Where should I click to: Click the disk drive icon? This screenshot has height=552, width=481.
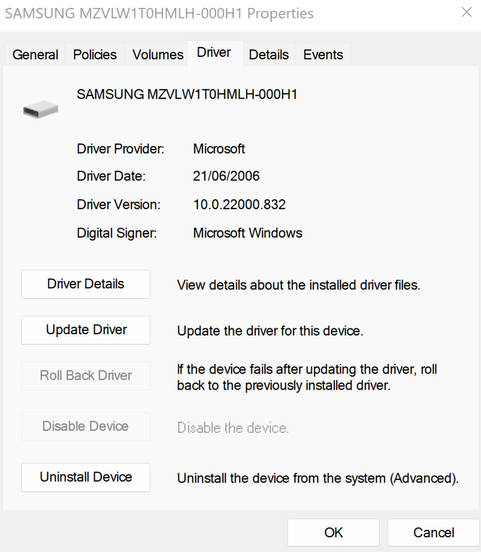[40, 109]
